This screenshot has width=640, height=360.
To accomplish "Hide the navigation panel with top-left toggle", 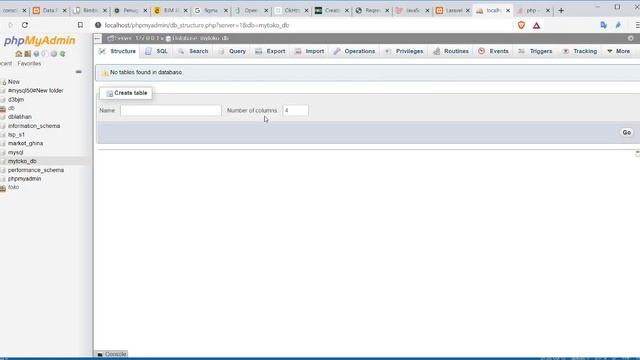I will point(98,38).
